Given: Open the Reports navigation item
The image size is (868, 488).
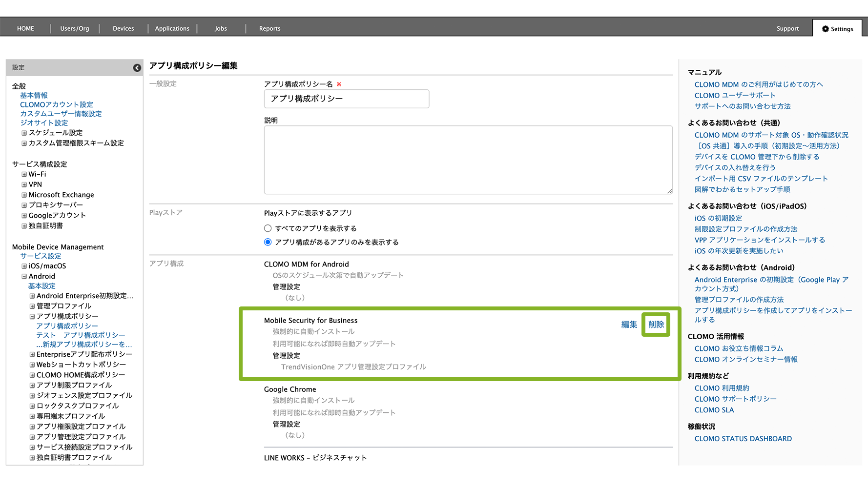Looking at the screenshot, I should coord(269,29).
